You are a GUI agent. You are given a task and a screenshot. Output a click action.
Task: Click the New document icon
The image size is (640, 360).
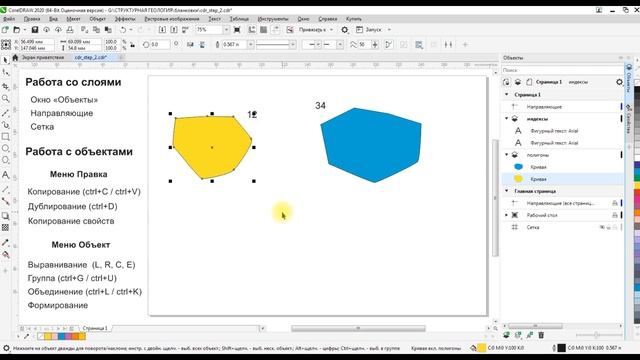coord(5,30)
